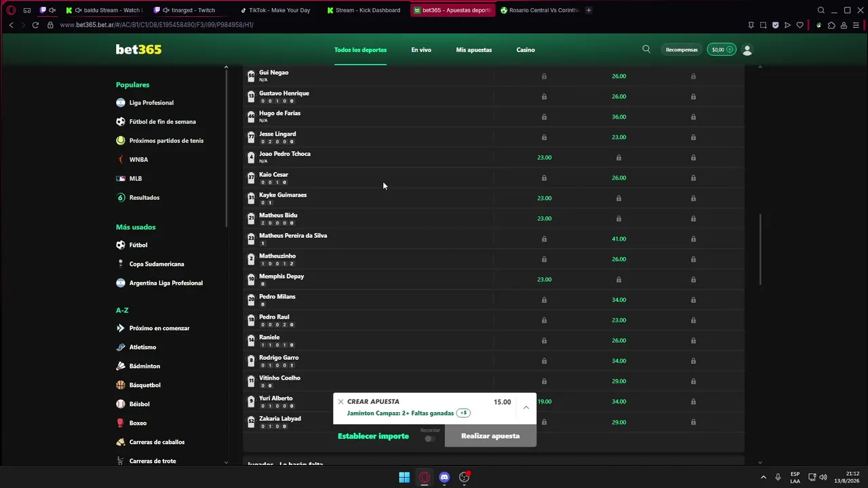
Task: Open the browser extensions cube icon
Action: (831, 25)
